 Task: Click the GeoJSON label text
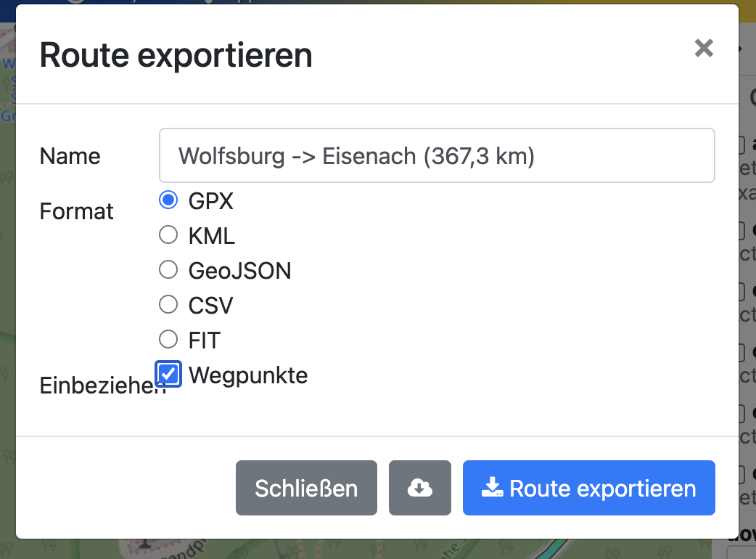[239, 271]
